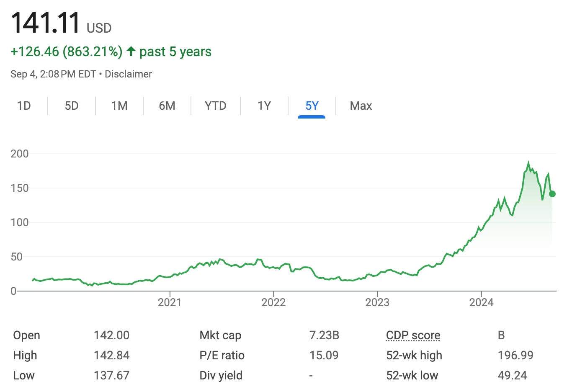Click the green up arrow icon
Viewport: 567px width, 392px height.
click(131, 51)
